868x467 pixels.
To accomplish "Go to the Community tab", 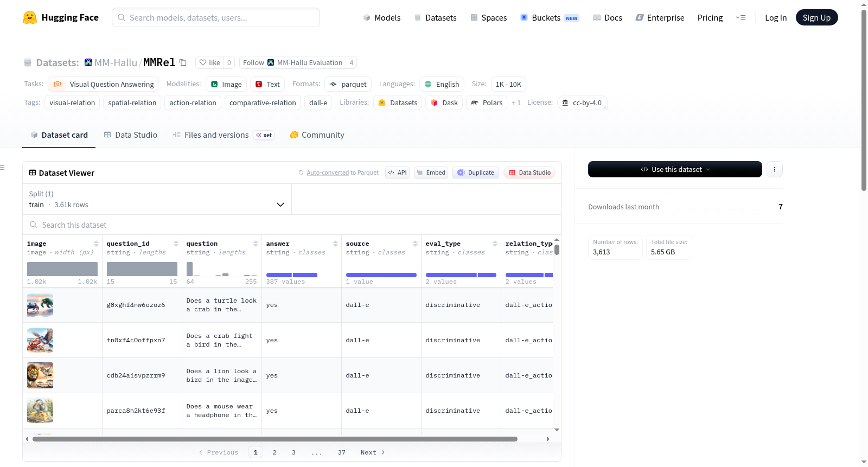I will pos(317,135).
